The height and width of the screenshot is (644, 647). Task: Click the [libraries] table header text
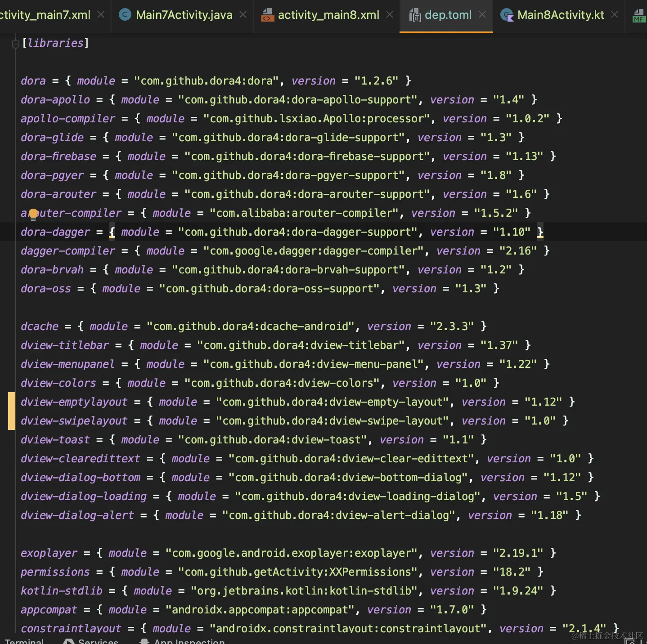(x=55, y=43)
